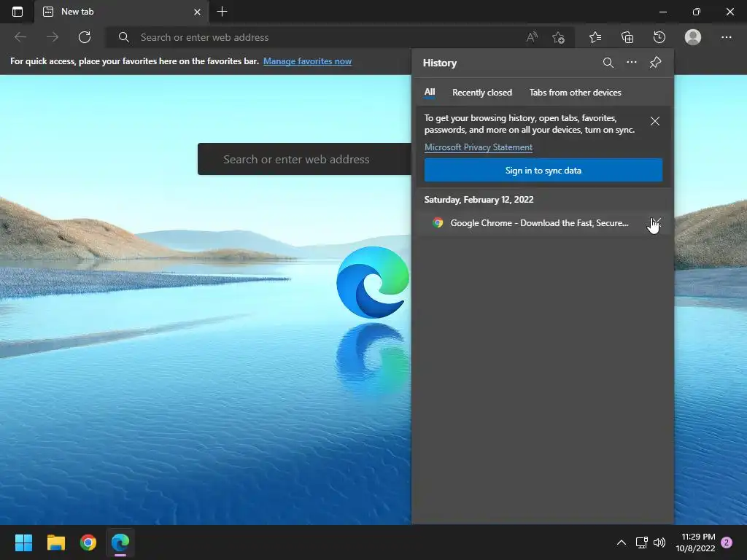The width and height of the screenshot is (747, 560).
Task: Toggle the History toolbar icon
Action: pyautogui.click(x=659, y=37)
